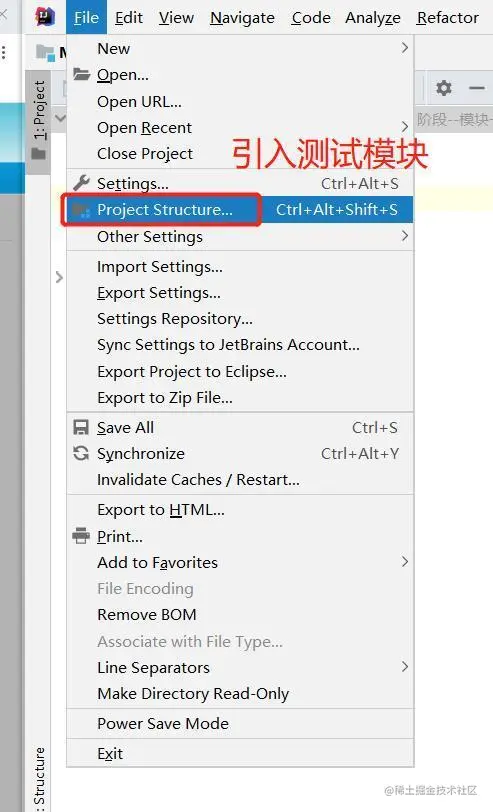
Task: Open the gear settings icon in panel header
Action: (x=443, y=88)
